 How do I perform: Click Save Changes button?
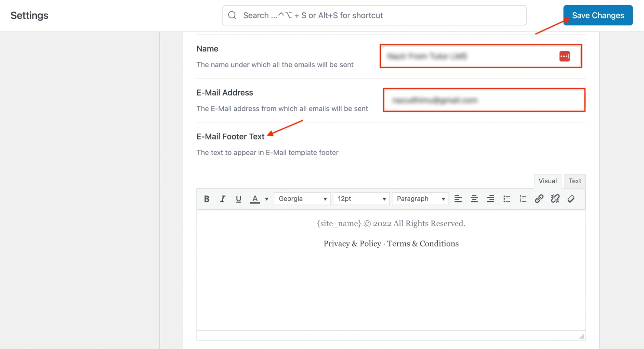598,15
